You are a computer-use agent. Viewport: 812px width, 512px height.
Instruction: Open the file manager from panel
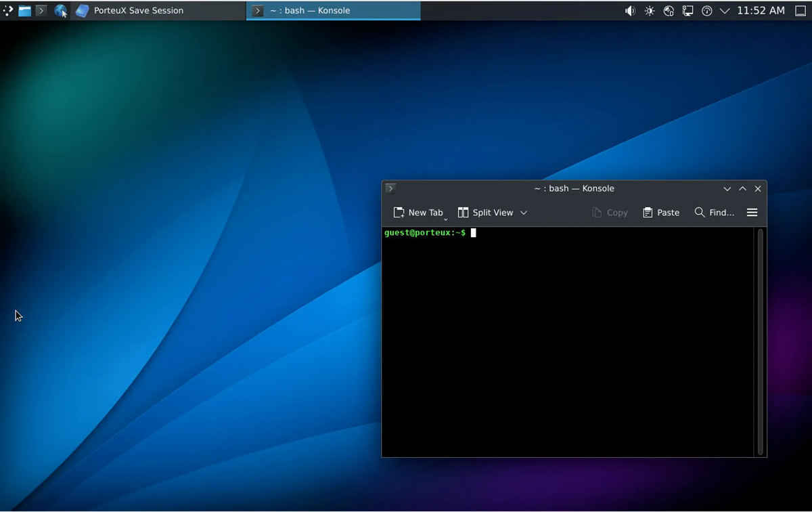25,11
